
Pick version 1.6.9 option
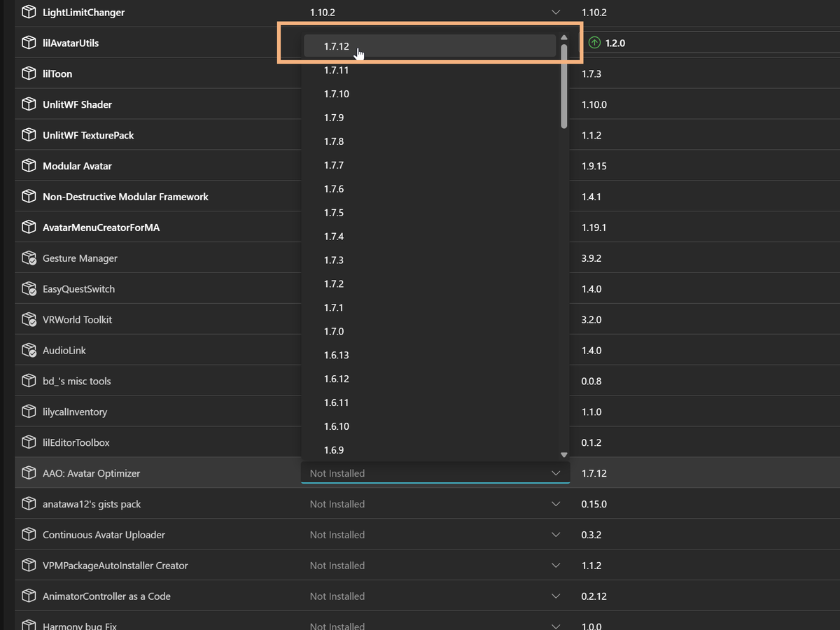[x=430, y=450]
